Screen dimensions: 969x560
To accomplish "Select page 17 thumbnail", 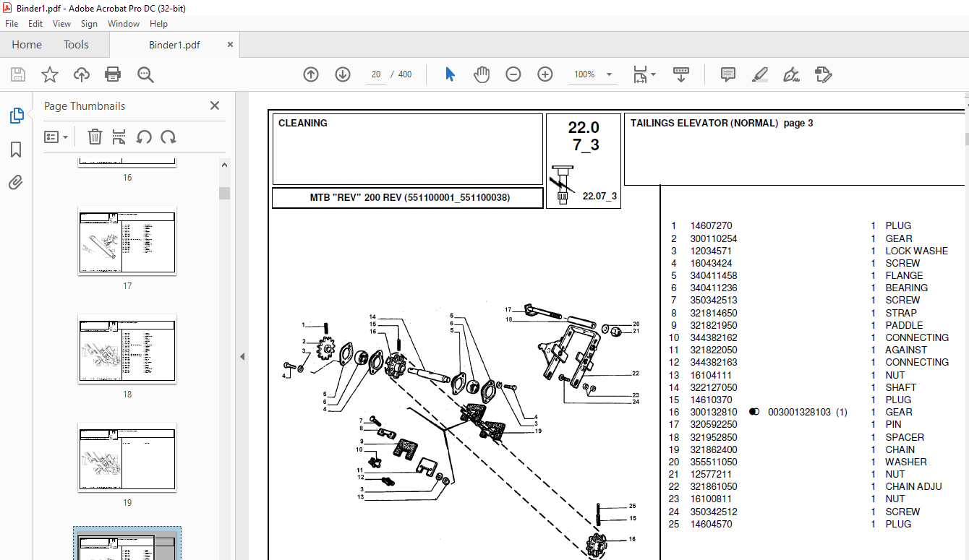I will pos(127,241).
